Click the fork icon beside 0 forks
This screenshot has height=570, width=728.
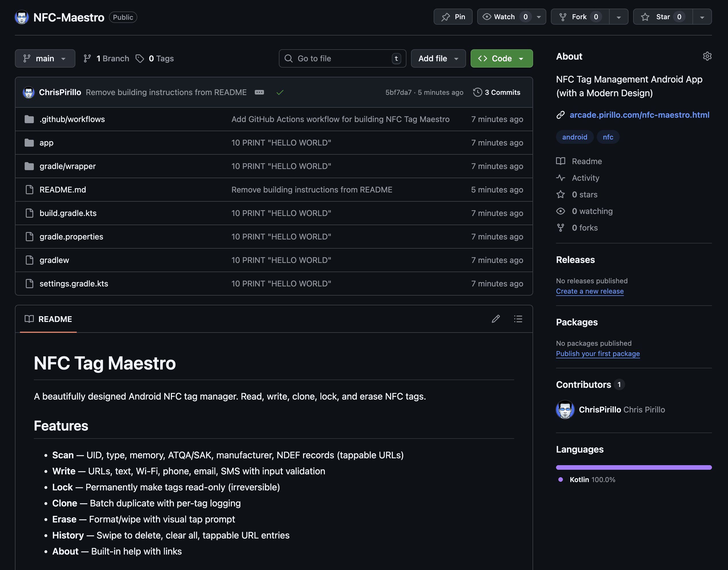[560, 228]
